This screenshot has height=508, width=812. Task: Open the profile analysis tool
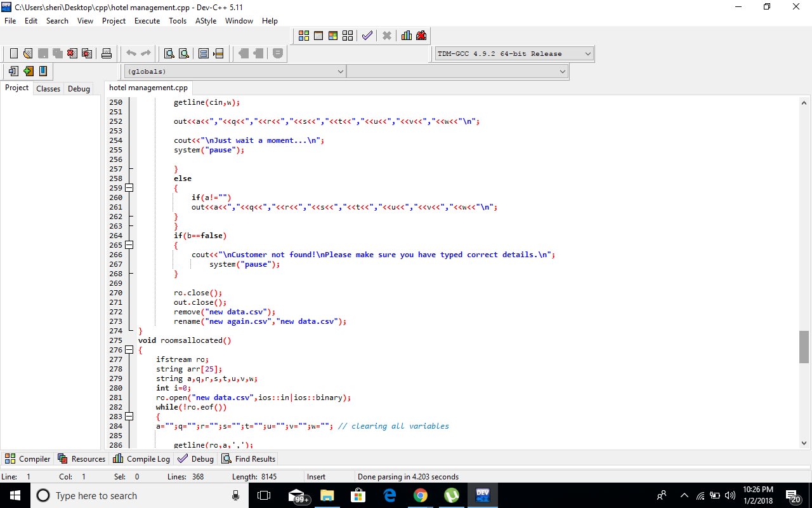407,36
